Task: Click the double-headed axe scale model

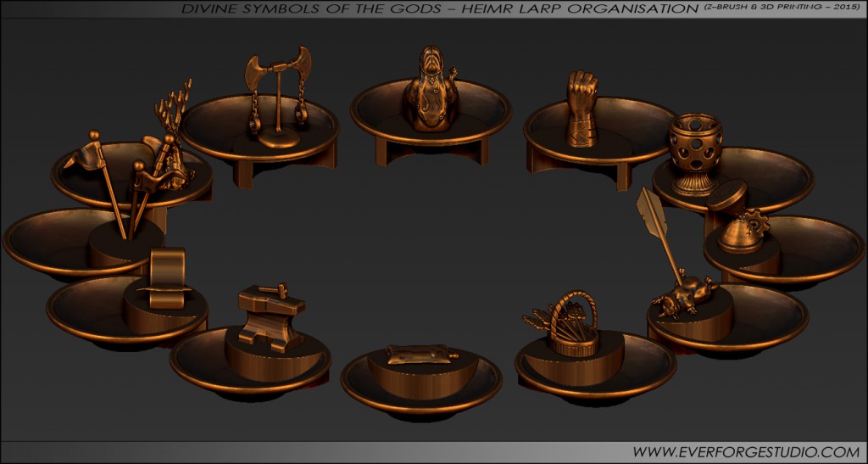Action: coord(278,97)
